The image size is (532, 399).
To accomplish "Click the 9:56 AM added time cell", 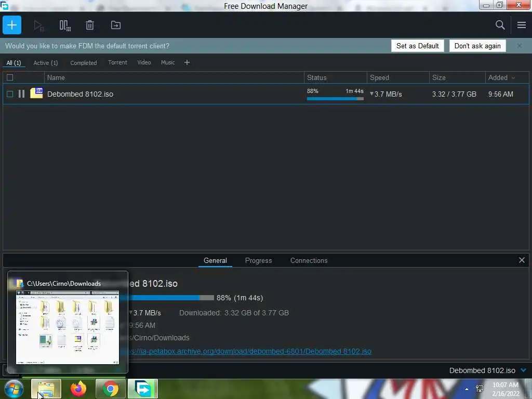I will tap(500, 94).
